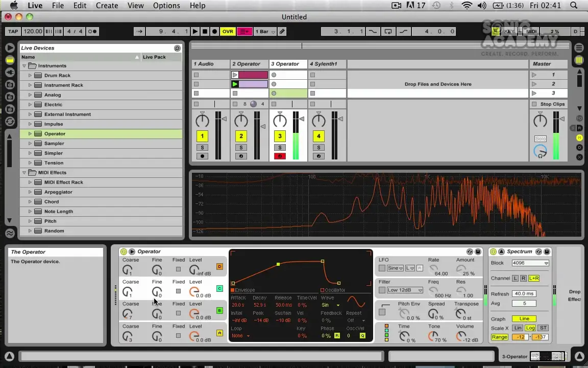Select the Draw Mode pencil icon
The width and height of the screenshot is (588, 368).
(x=282, y=32)
